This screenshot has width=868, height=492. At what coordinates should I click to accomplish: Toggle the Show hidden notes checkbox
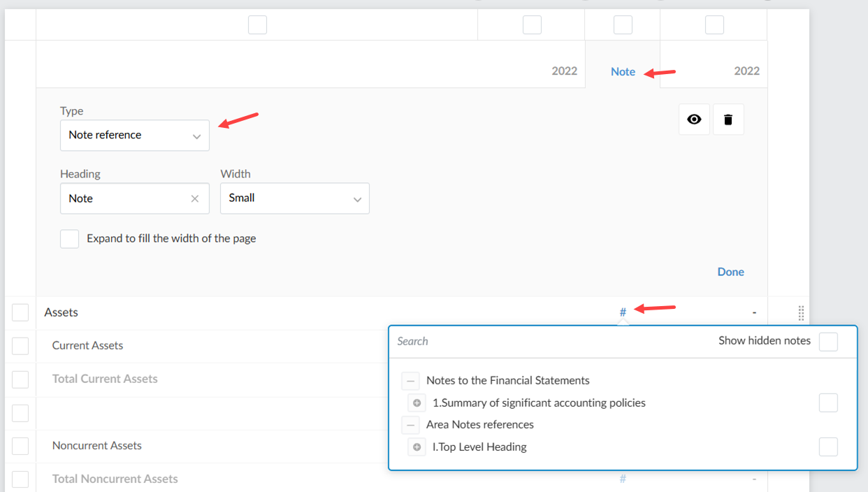tap(828, 342)
